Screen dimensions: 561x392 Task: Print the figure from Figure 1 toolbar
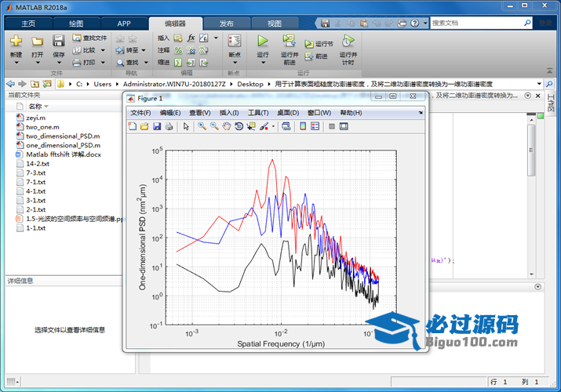click(169, 126)
